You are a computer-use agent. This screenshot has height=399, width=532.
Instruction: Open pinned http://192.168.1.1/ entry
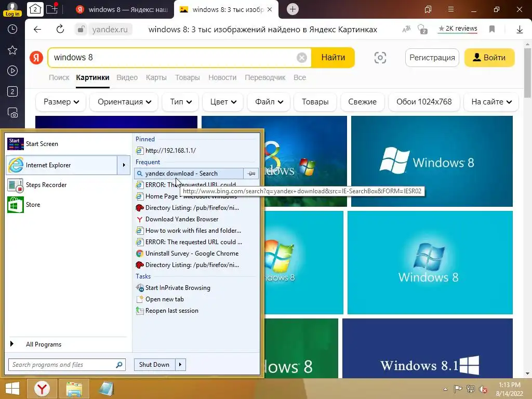pos(196,150)
